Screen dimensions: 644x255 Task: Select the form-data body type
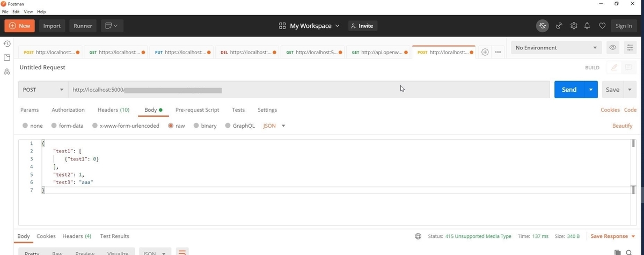tap(67, 126)
